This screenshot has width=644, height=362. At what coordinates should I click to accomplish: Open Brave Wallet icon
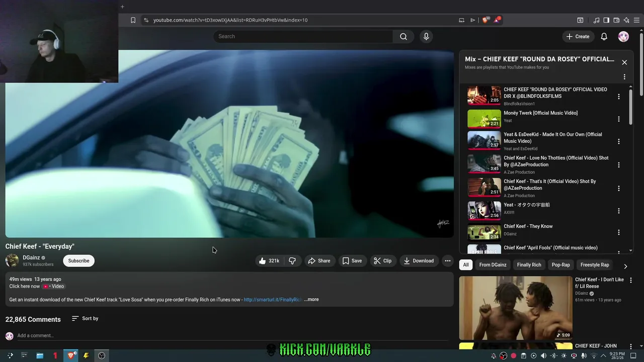point(616,20)
